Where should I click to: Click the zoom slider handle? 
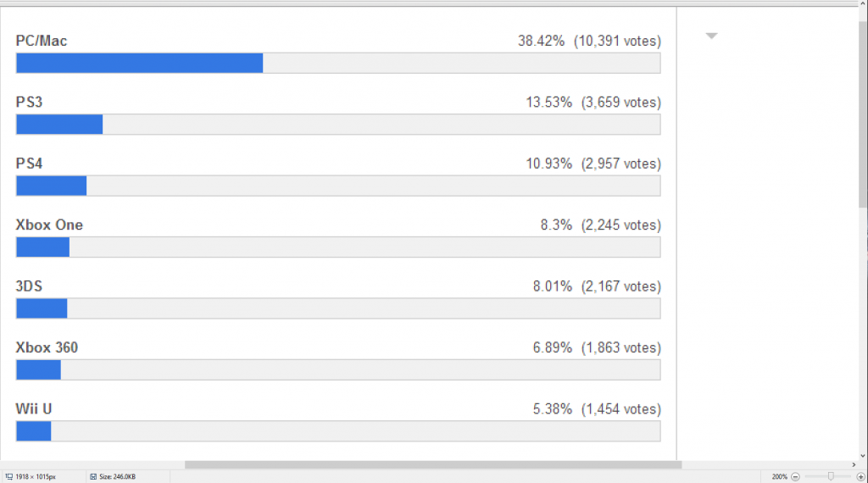tap(831, 477)
